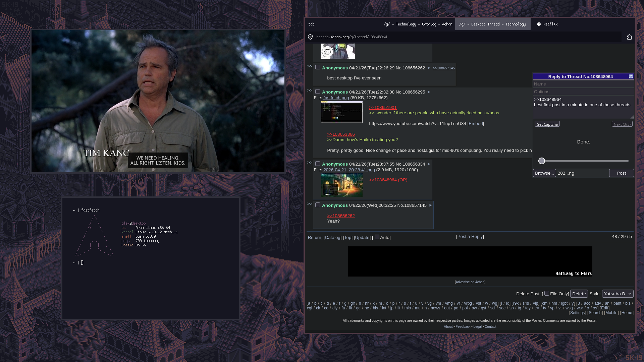Viewport: 644px width, 362px height.
Task: Open the fastfetch.png thumbnail image
Action: 341,112
